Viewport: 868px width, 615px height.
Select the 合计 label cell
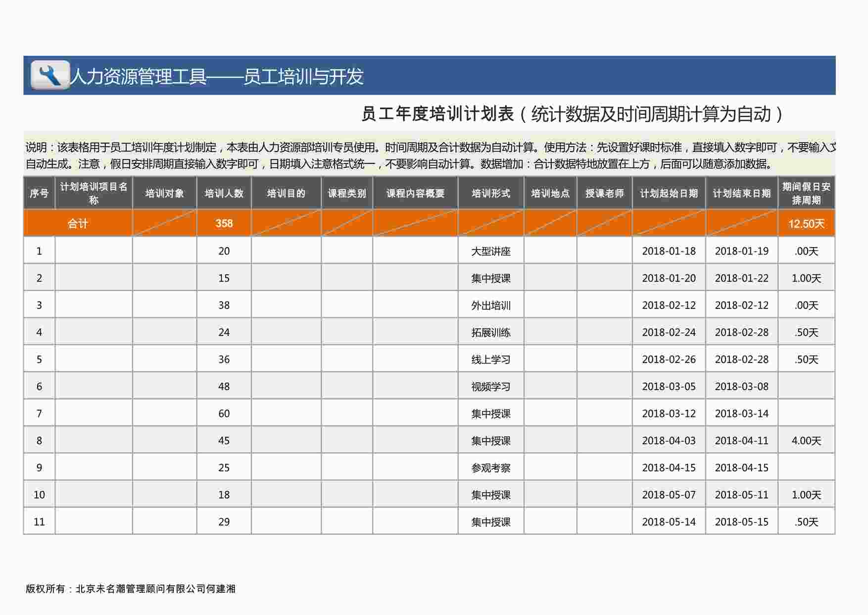coord(78,223)
